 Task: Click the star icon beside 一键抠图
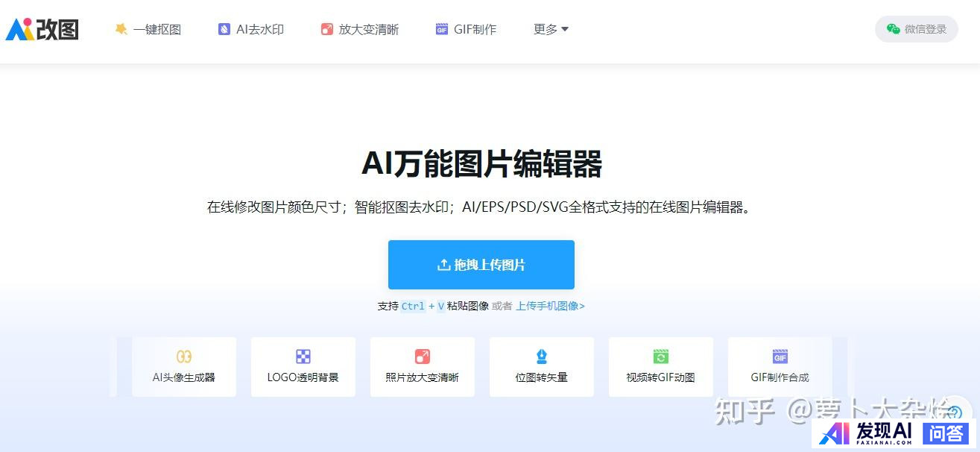121,29
